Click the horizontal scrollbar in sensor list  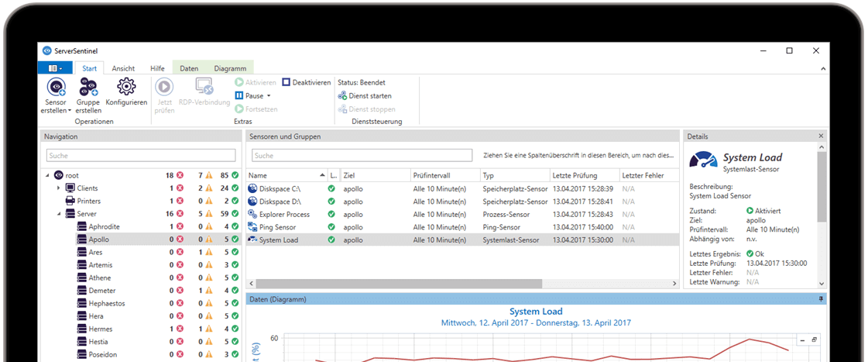point(397,283)
